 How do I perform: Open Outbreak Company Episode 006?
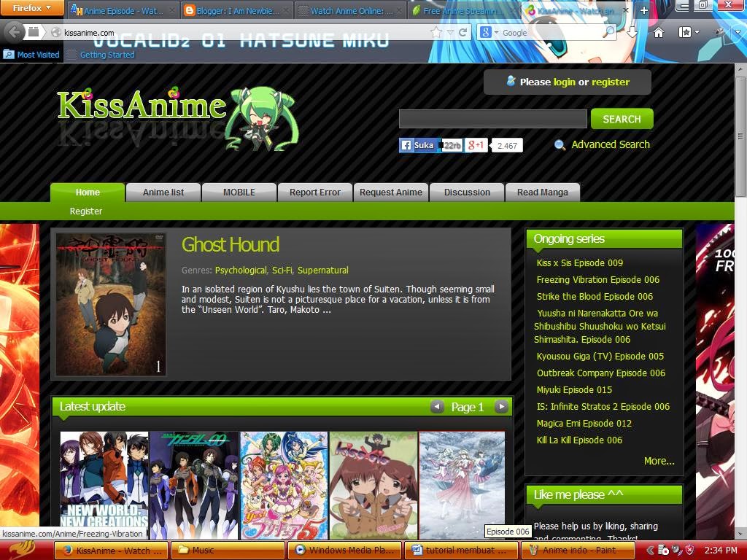click(x=601, y=373)
